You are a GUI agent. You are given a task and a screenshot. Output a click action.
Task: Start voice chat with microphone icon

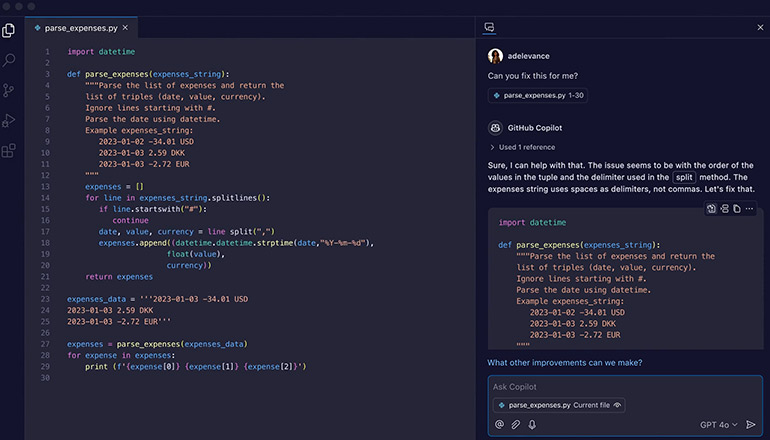click(x=532, y=425)
